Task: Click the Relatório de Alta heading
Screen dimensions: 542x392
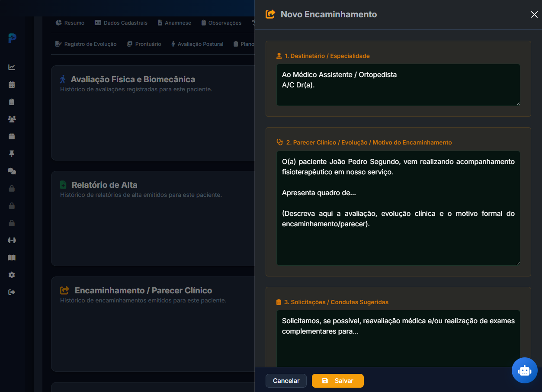Action: pos(105,185)
